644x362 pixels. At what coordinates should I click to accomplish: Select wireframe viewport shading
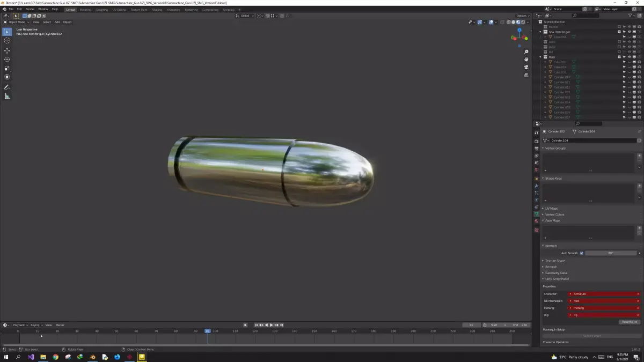(x=509, y=23)
